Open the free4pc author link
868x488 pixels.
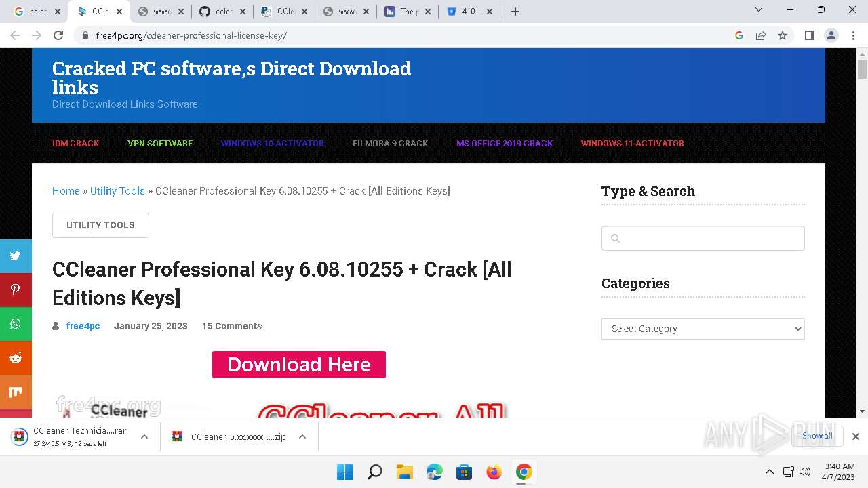[x=83, y=326]
